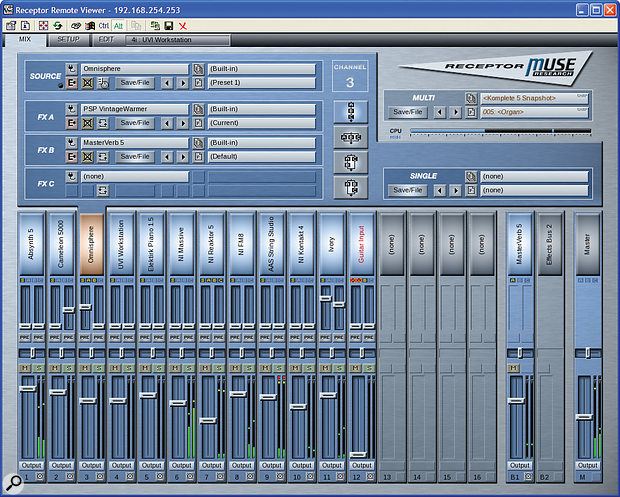Open MULTI preset field 005: Organ
Screen dimensions: 620x497
point(535,112)
